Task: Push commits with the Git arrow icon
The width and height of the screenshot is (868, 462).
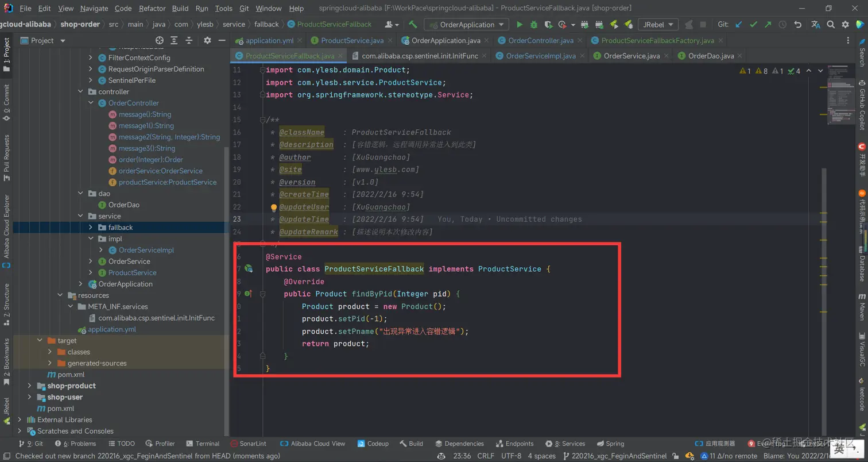Action: click(768, 25)
